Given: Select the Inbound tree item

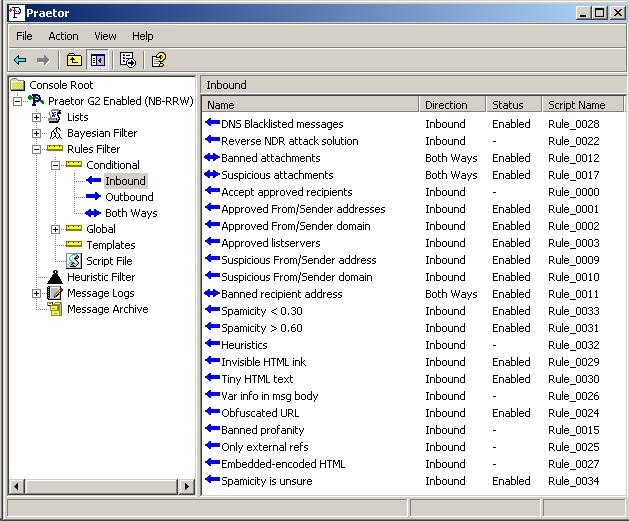Looking at the screenshot, I should tap(125, 181).
